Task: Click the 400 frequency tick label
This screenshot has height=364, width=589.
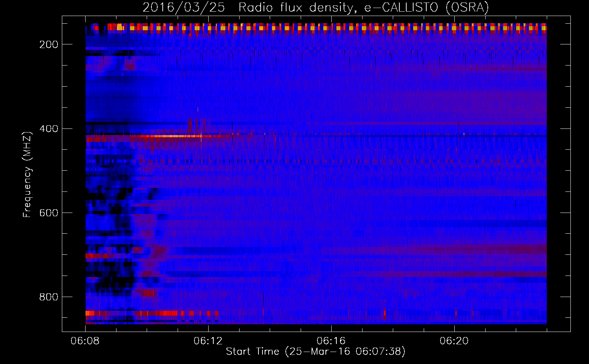Action: [x=49, y=129]
